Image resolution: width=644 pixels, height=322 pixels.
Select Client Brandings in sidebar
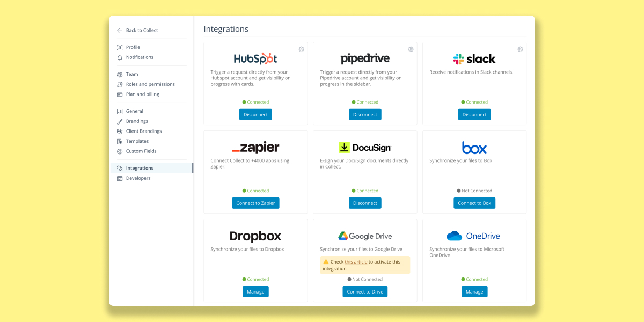click(x=143, y=131)
